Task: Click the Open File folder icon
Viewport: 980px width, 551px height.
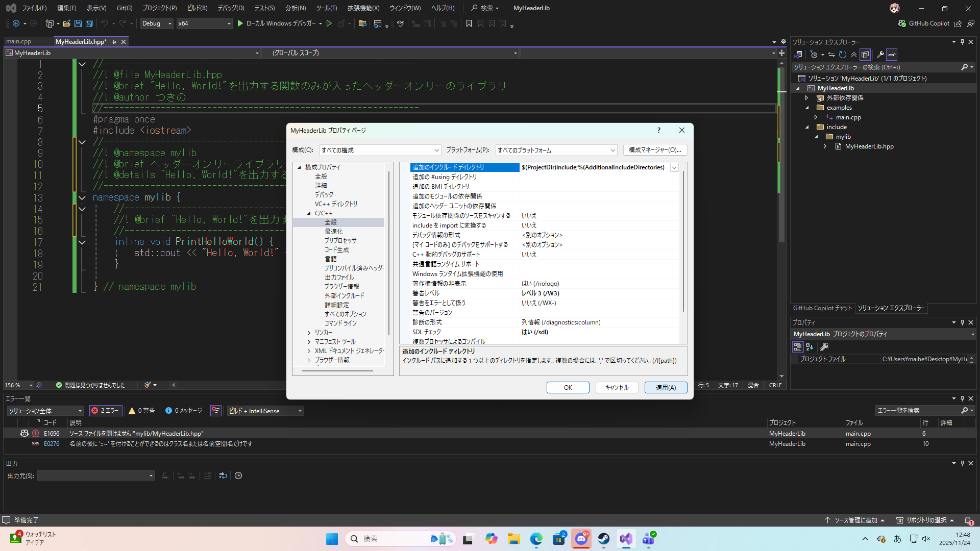Action: pos(66,23)
